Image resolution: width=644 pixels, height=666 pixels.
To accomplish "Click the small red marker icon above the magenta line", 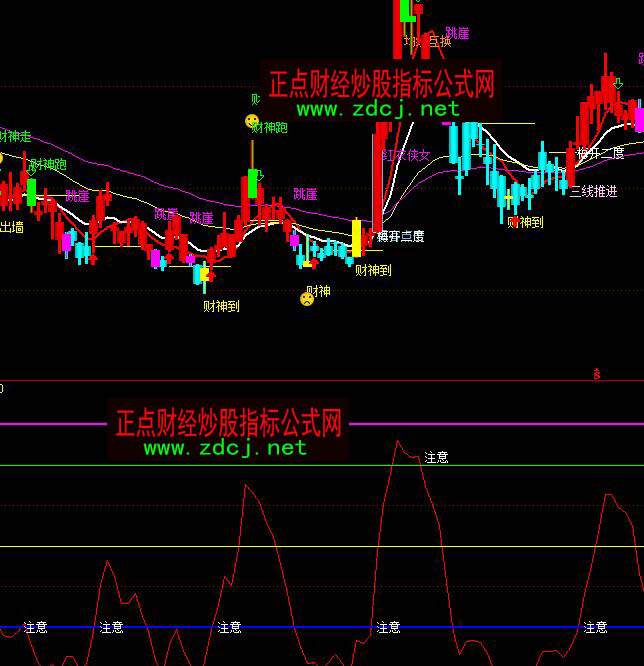I will tap(596, 374).
